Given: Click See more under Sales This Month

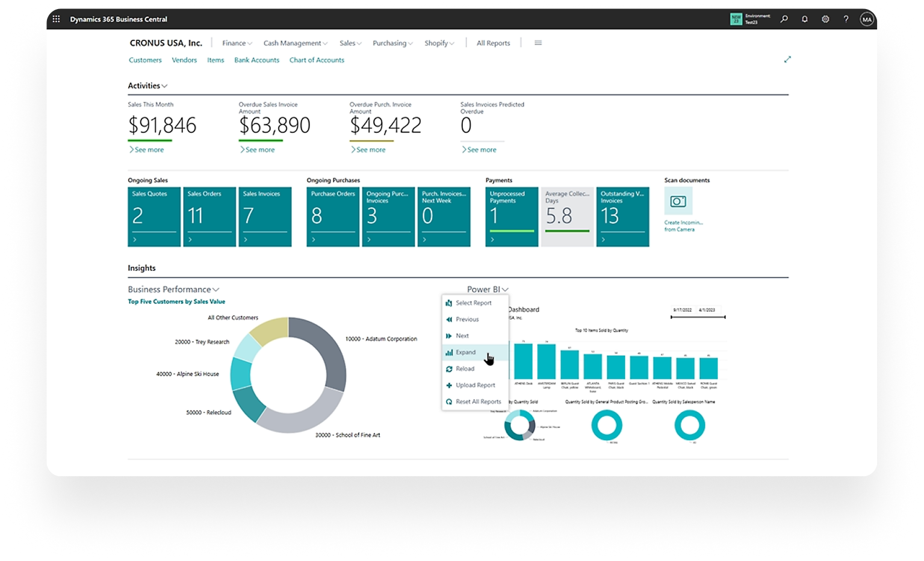Looking at the screenshot, I should pos(149,150).
